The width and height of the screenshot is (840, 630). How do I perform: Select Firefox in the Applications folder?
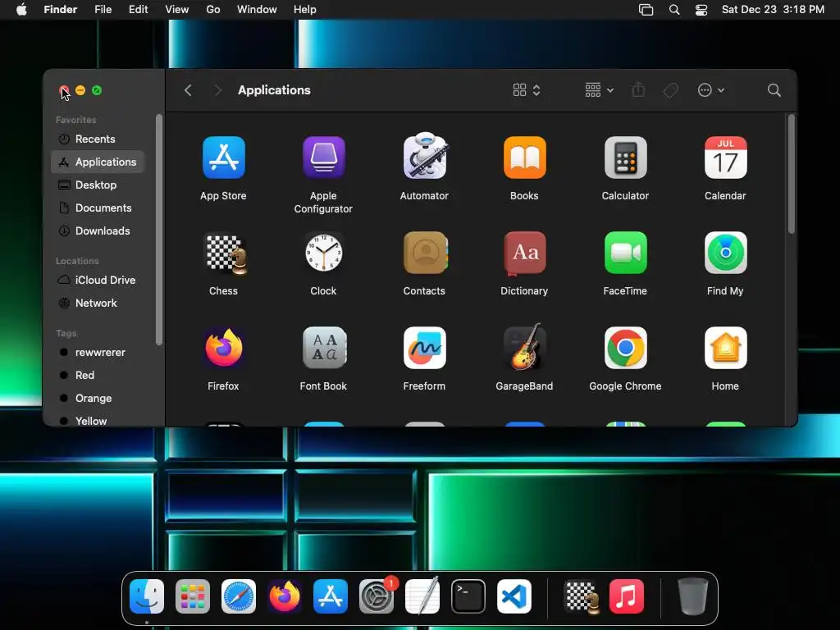click(x=223, y=348)
